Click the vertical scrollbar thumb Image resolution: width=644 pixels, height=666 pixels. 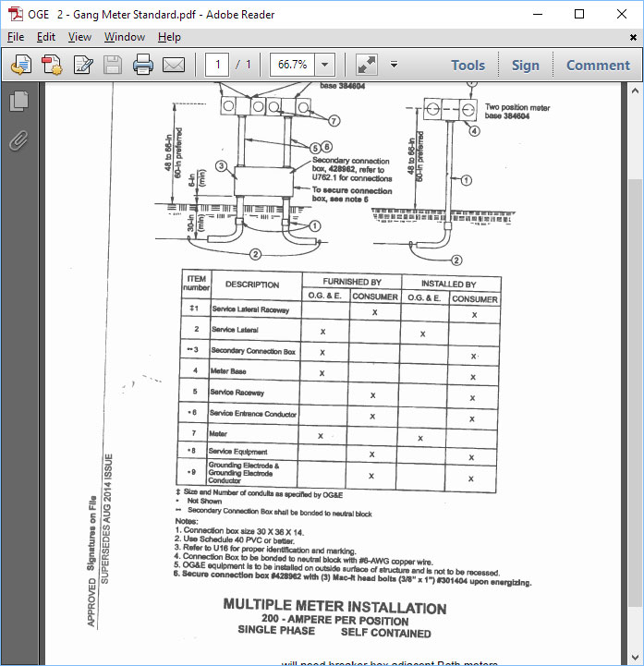tap(635, 393)
